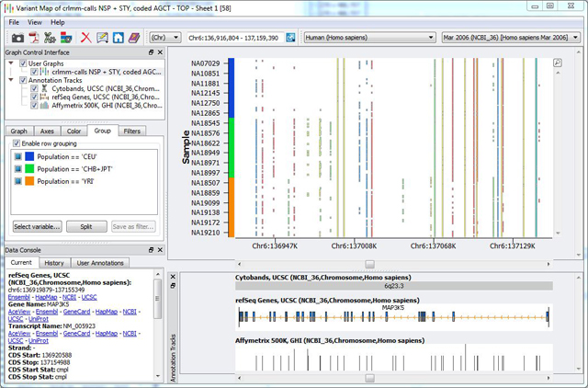Collapse the User Graphs tree node

click(x=11, y=63)
